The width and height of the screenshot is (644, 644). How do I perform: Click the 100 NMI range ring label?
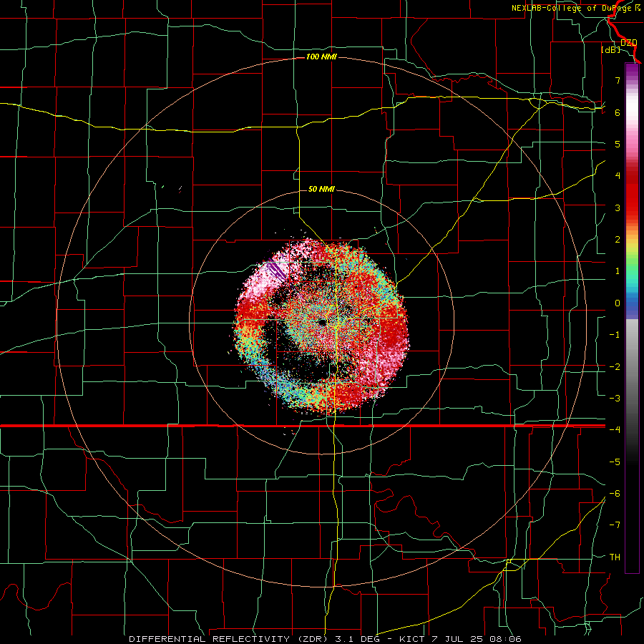321,57
